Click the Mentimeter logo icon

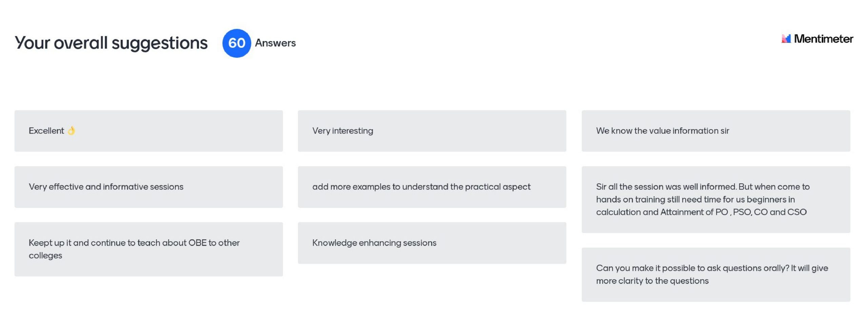click(x=786, y=39)
